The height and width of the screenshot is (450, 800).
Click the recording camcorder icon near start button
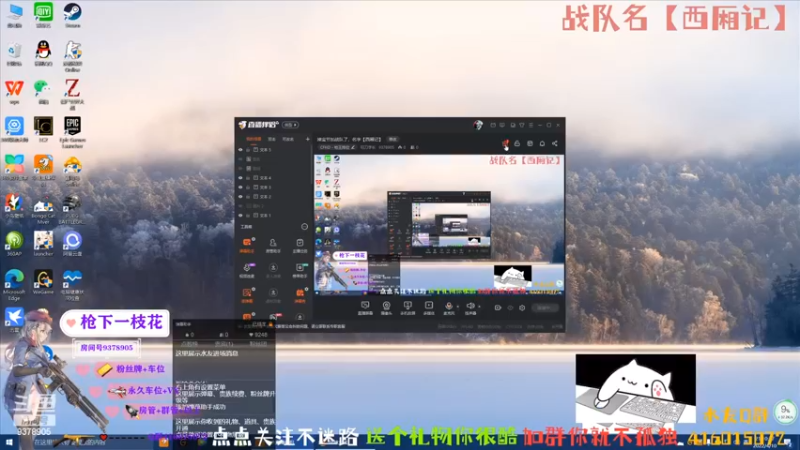497,308
